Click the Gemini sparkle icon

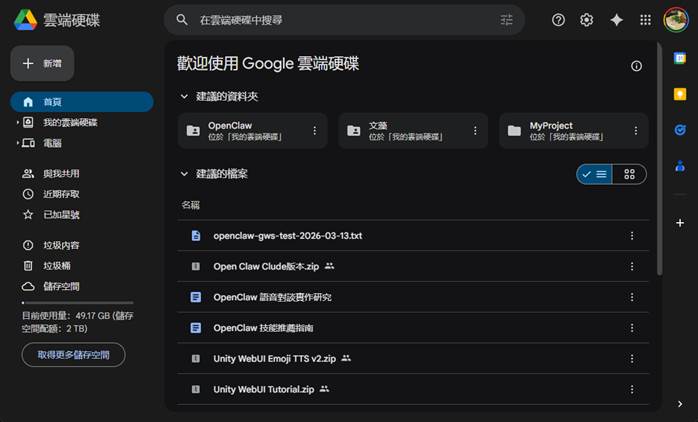pyautogui.click(x=616, y=20)
